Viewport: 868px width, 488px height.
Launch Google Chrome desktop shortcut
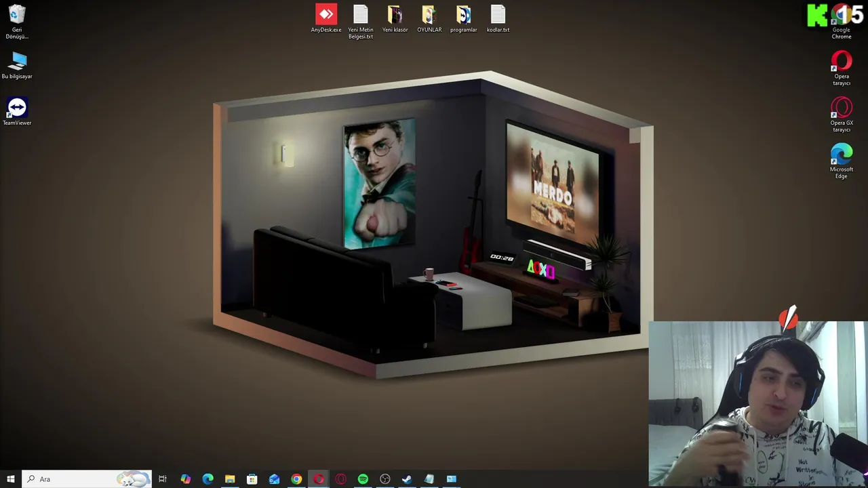tap(842, 22)
